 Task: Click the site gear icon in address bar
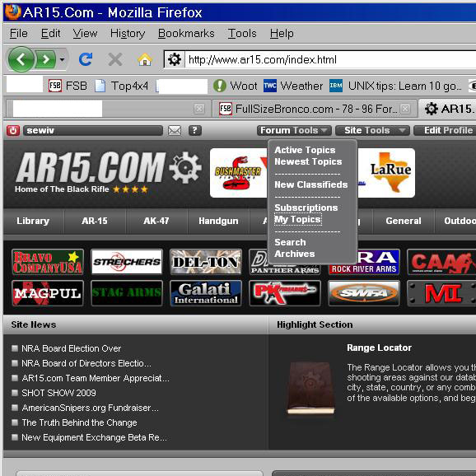tap(175, 59)
